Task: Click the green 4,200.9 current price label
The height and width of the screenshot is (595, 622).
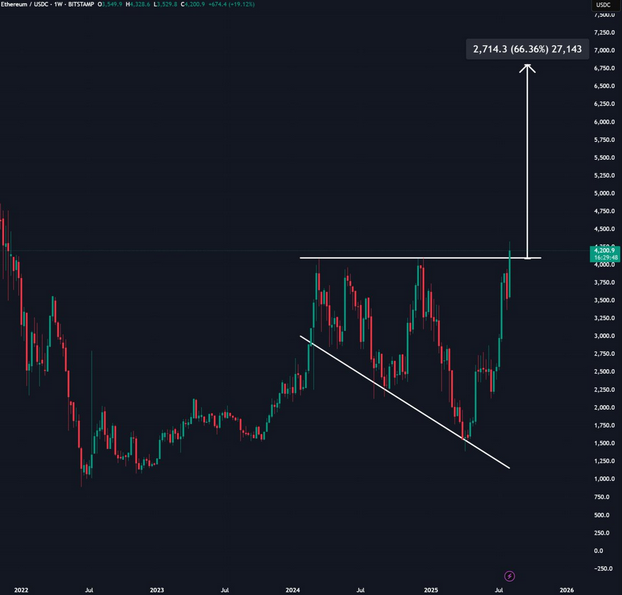Action: 605,250
